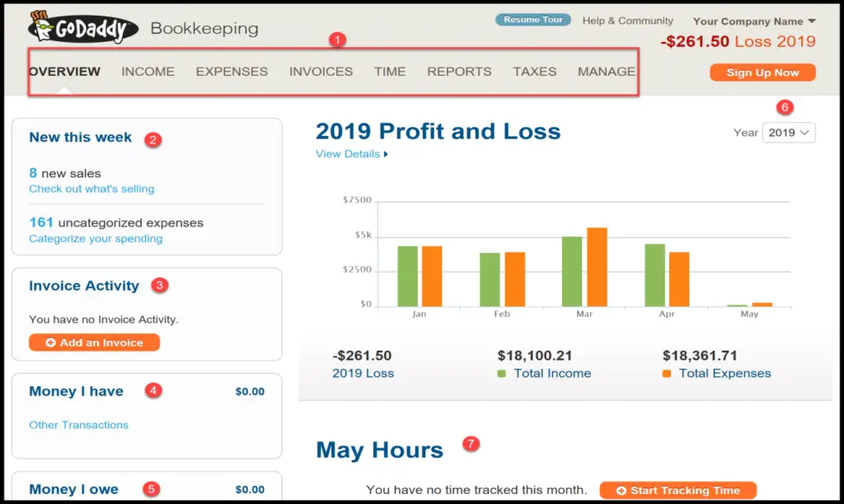Click the green April income bar
This screenshot has height=504, width=844.
point(654,275)
